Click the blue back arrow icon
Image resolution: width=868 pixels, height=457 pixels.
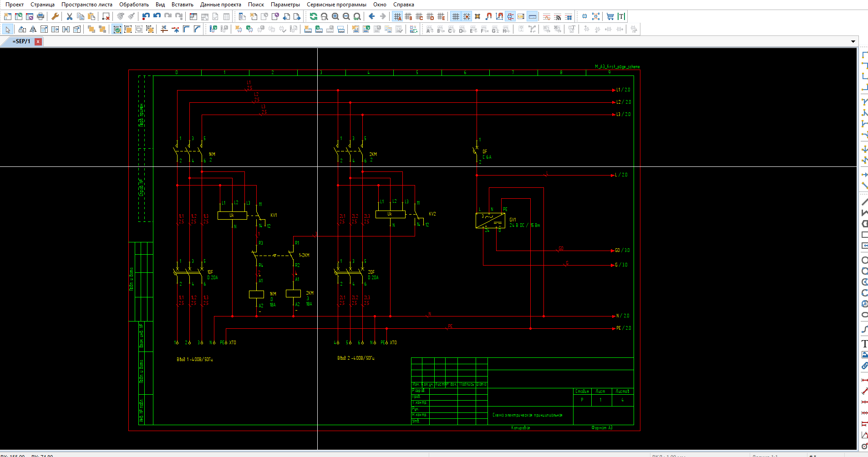click(x=372, y=16)
